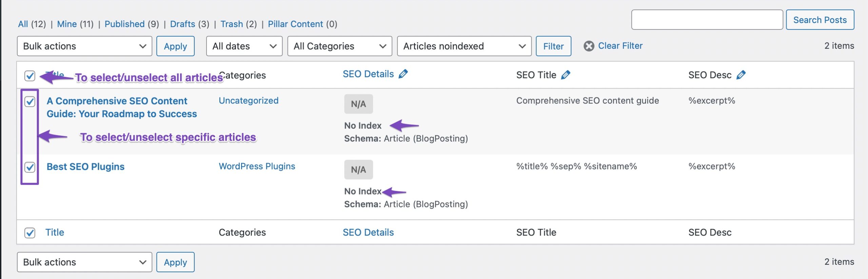The image size is (868, 279).
Task: Click the SEO Title header text in the footer
Action: 536,233
